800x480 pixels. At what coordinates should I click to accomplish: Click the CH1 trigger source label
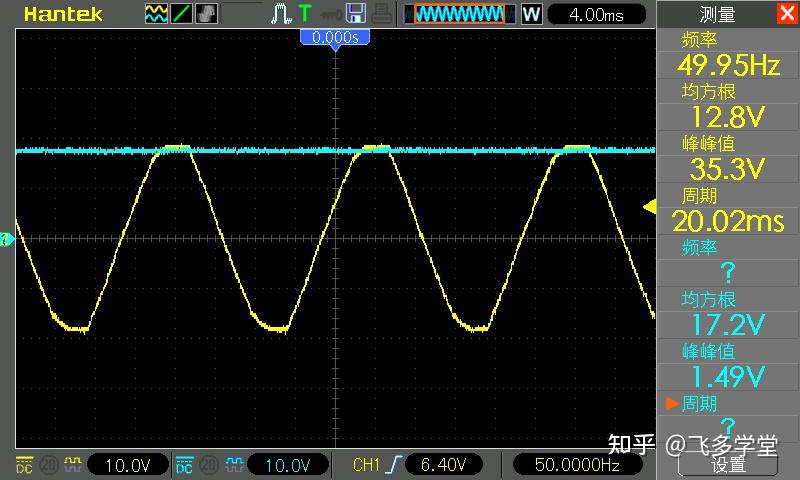(x=366, y=465)
